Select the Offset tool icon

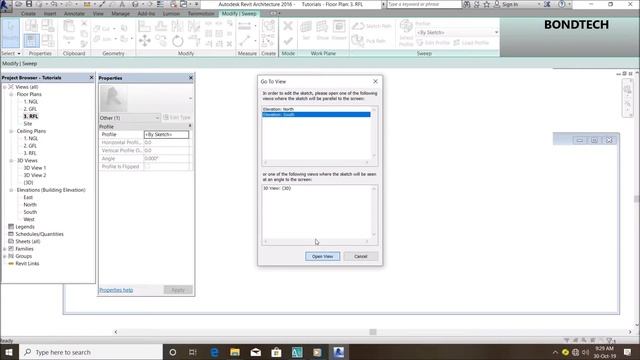[x=161, y=26]
